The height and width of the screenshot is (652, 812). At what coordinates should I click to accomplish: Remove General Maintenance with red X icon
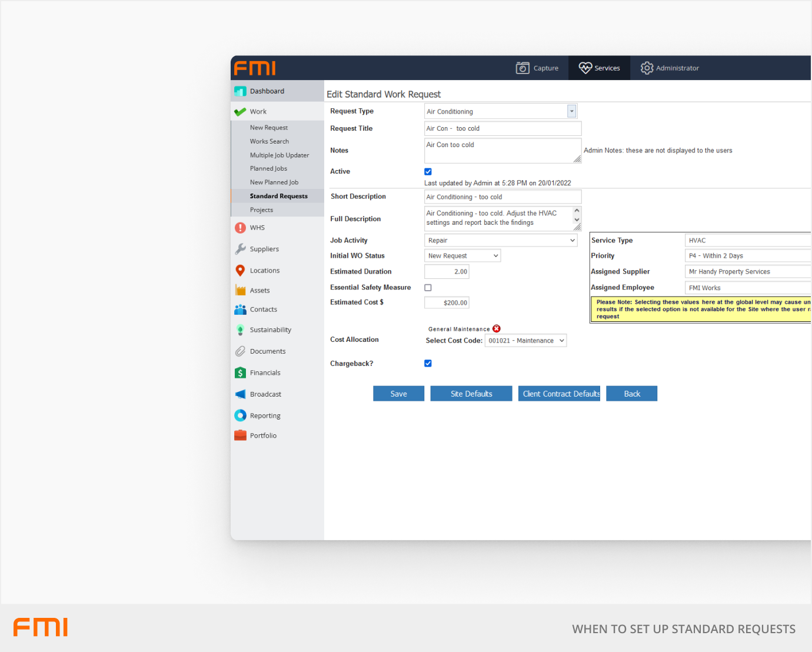[x=497, y=329]
